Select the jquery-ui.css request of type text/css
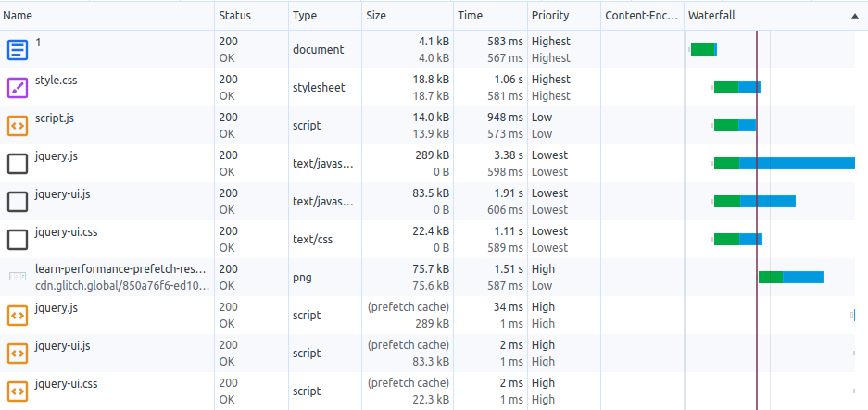Viewport: 868px width, 410px height. (66, 231)
